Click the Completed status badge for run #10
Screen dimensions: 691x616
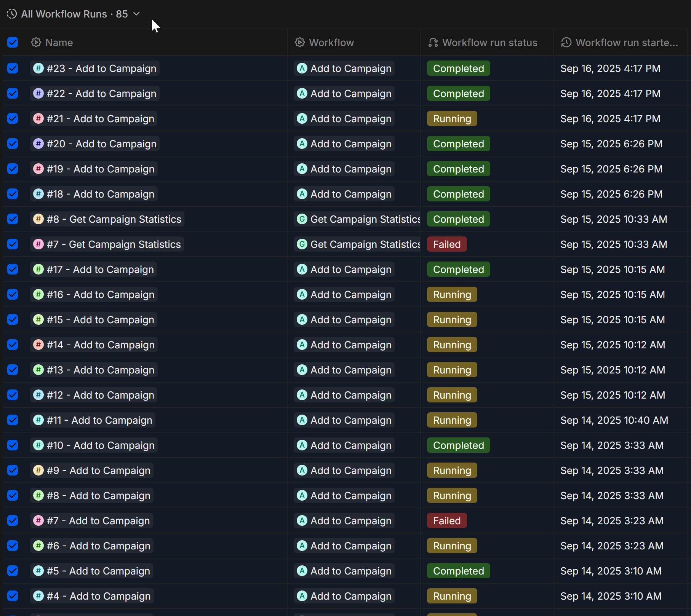click(459, 445)
